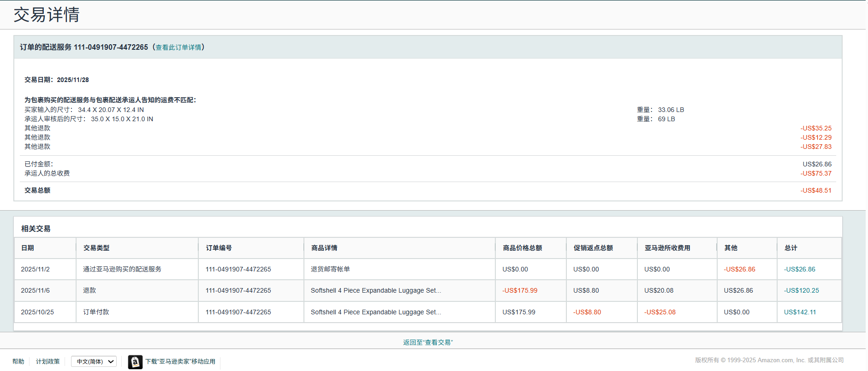Open the 查看此订单详情 link

click(x=178, y=47)
